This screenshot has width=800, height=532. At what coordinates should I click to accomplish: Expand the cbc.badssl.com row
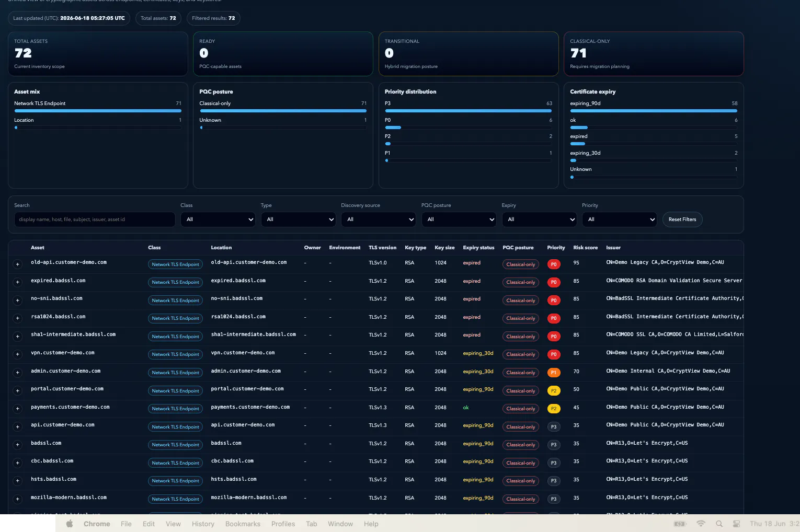[x=17, y=463]
